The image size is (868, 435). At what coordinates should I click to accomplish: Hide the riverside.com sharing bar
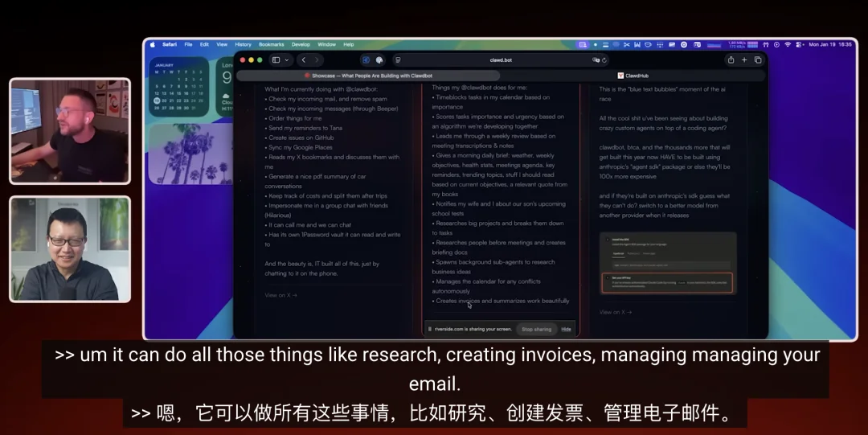[566, 329]
